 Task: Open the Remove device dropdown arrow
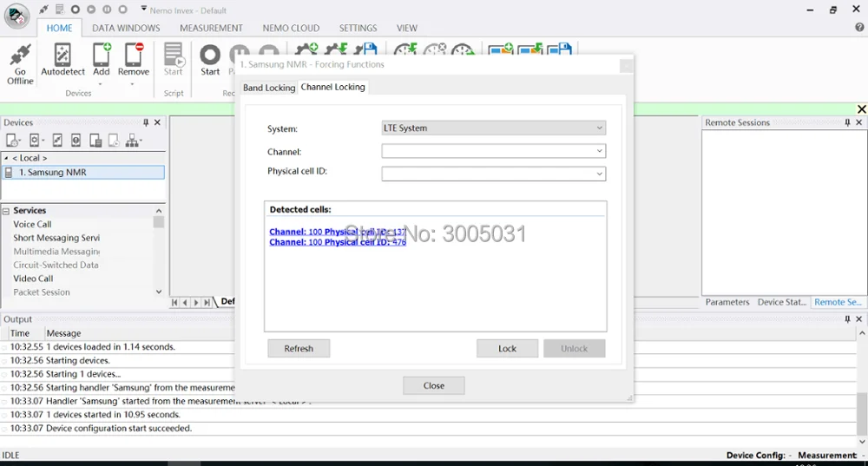coord(133,84)
